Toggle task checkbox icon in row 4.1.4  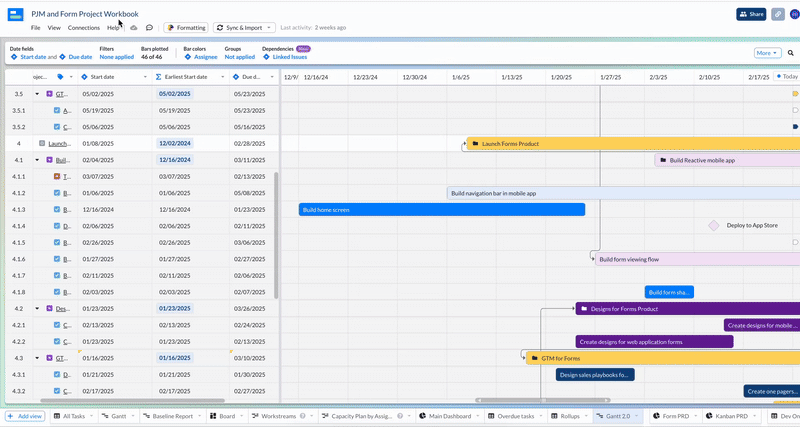point(57,226)
